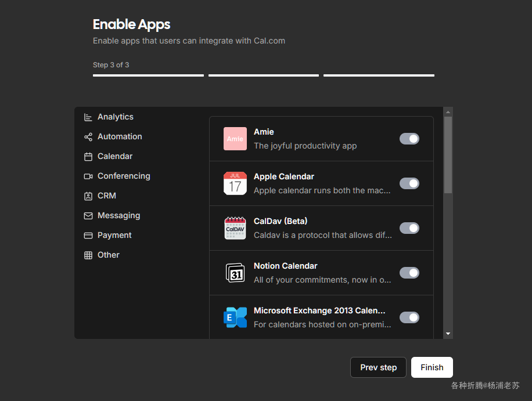Click 'All of your commitments' description
The height and width of the screenshot is (401, 532).
point(322,280)
